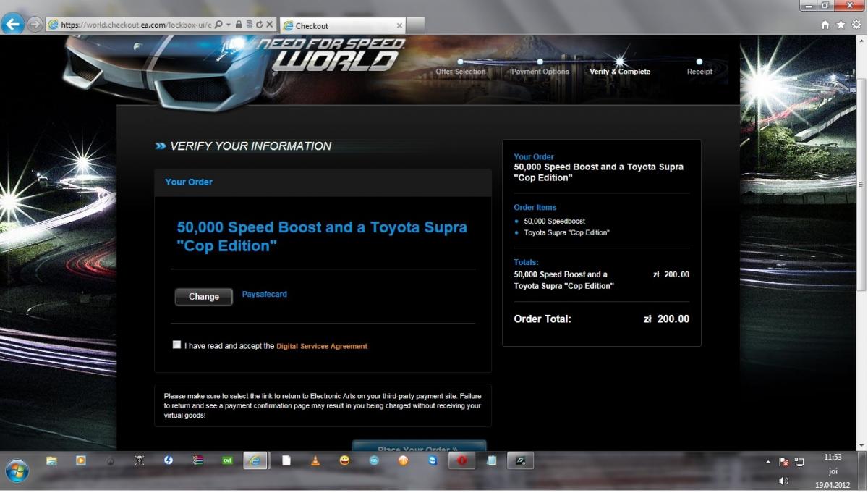Click the Order Total zł 200.00 amount
Screen dimensions: 868x493
tap(666, 319)
